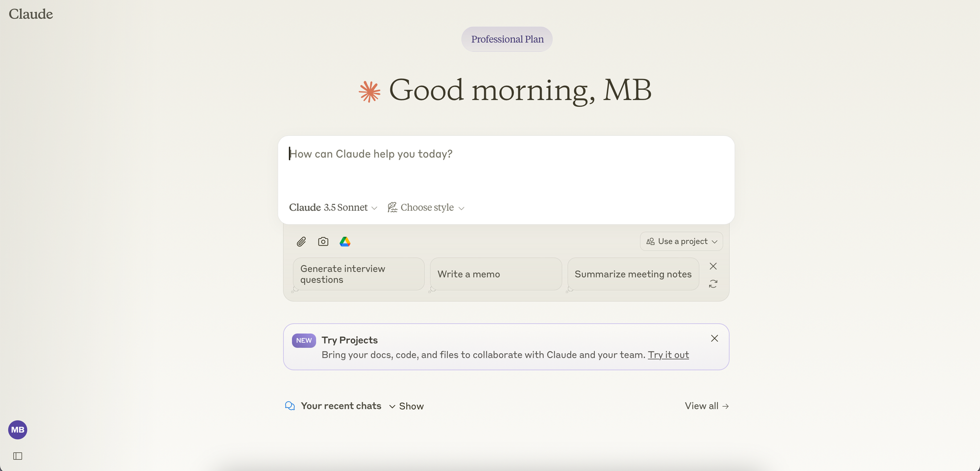
Task: Open the MB account avatar menu
Action: (18, 430)
